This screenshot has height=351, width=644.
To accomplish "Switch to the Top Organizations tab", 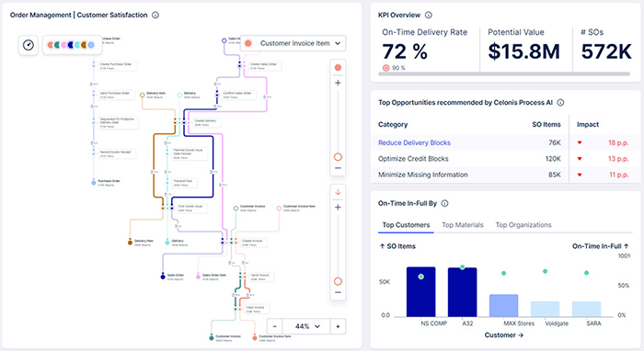I will point(523,225).
